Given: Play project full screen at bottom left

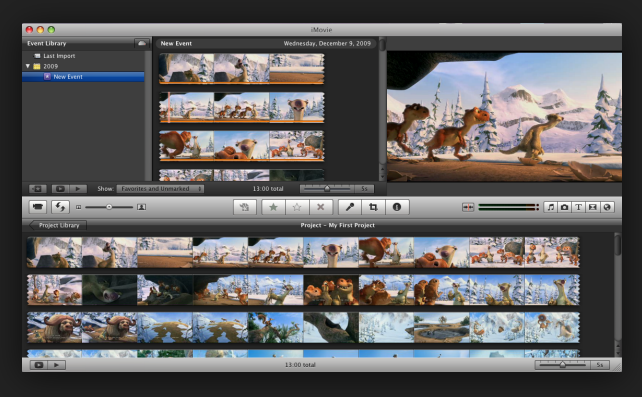Looking at the screenshot, I should tap(39, 365).
